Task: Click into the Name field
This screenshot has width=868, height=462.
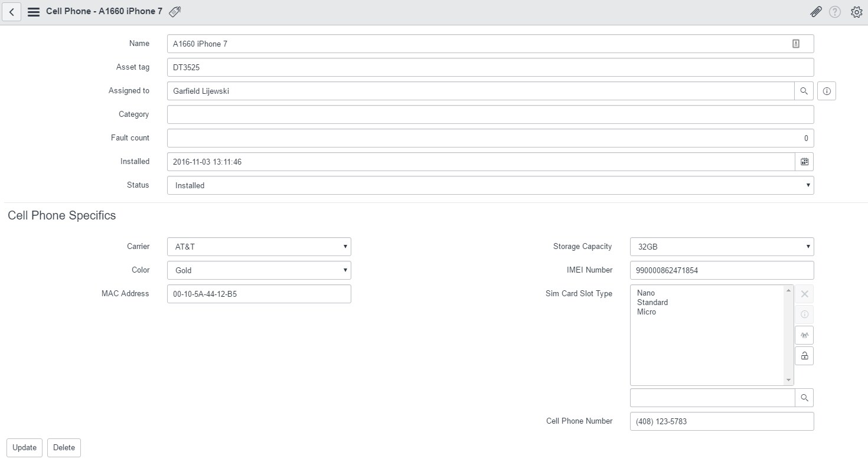Action: (x=490, y=44)
